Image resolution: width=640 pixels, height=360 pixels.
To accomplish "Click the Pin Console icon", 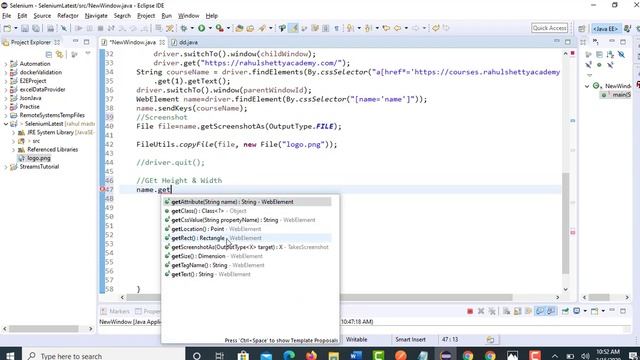I will coord(565,311).
